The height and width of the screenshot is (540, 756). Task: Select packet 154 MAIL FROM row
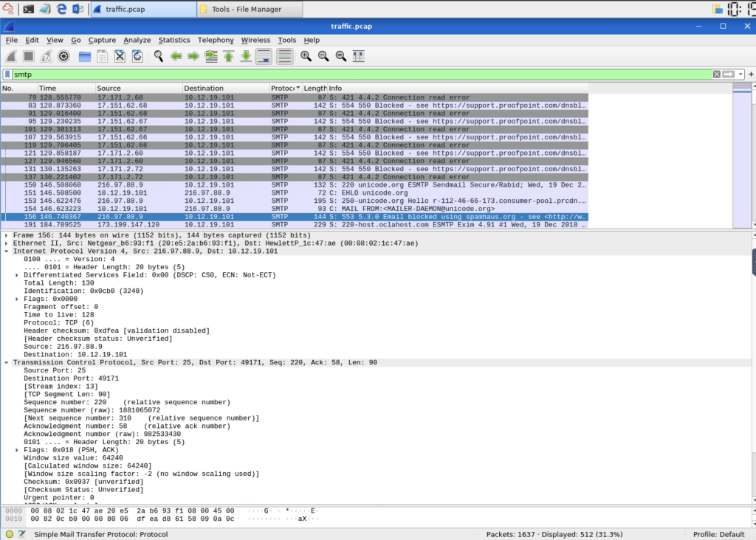(294, 209)
